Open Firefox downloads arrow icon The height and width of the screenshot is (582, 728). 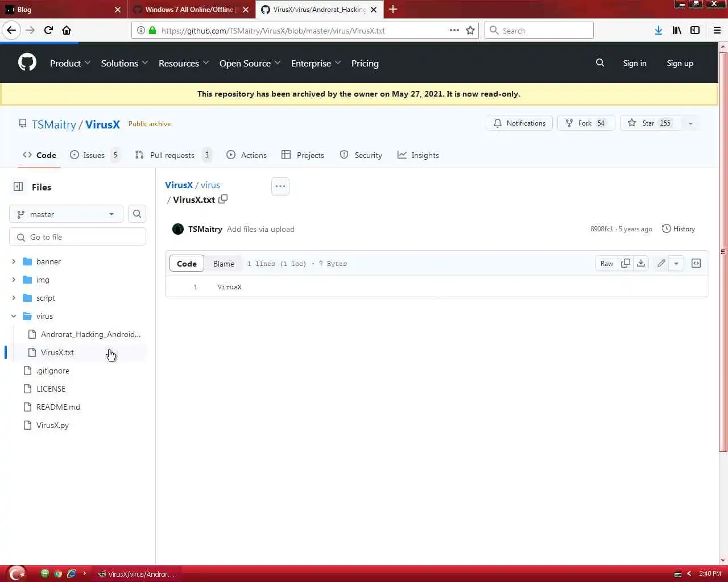click(x=658, y=30)
